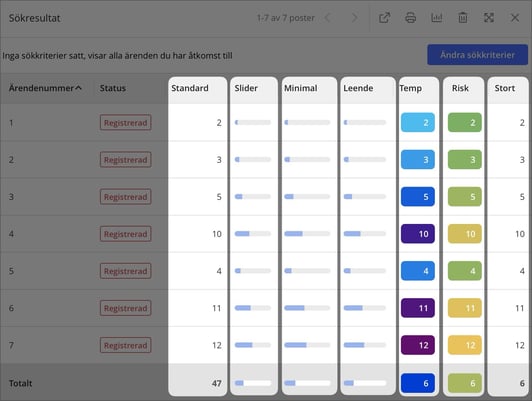532x401 pixels.
Task: Click the Temp column header
Action: [411, 88]
